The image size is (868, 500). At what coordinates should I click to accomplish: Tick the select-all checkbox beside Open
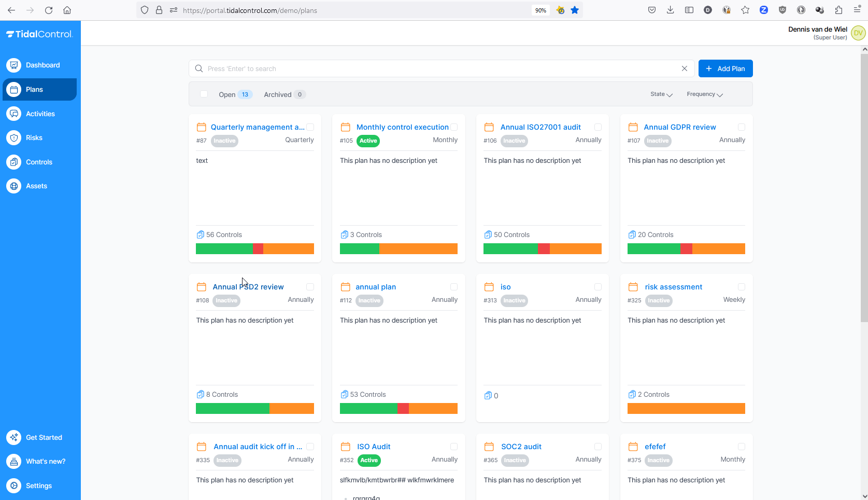click(x=204, y=94)
